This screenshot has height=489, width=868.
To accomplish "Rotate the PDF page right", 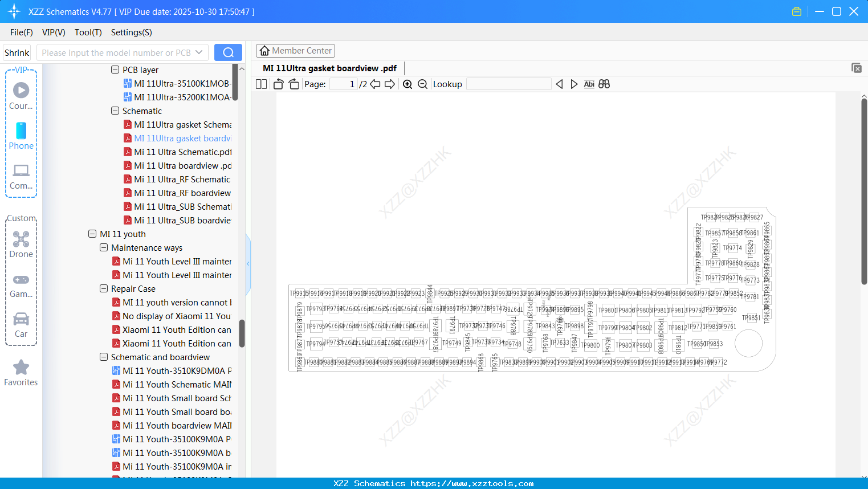I will [293, 83].
